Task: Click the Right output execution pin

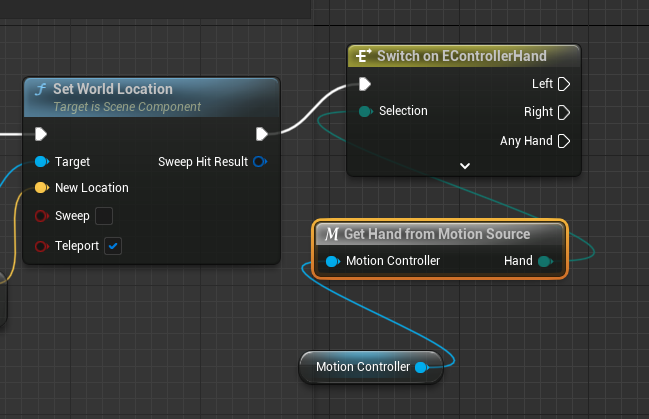Action: pos(564,112)
